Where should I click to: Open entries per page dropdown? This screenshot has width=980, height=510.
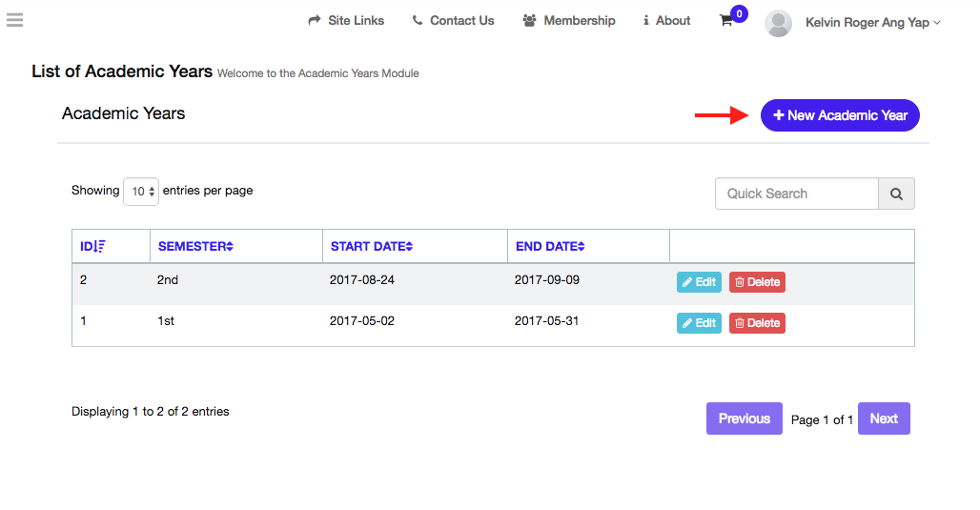[140, 192]
